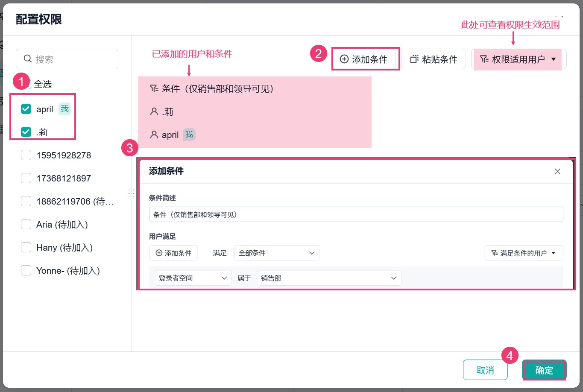Check the 17368121897 user checkbox
Image resolution: width=583 pixels, height=392 pixels.
click(x=26, y=178)
